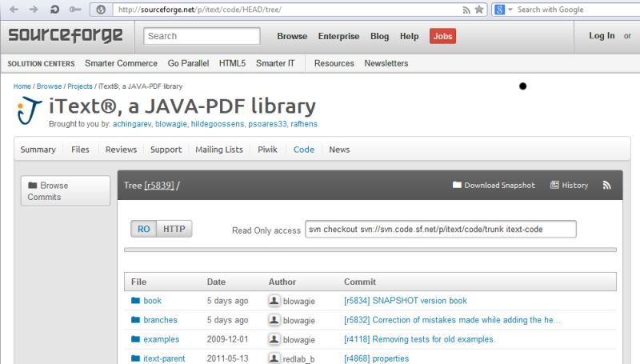Open the History view
Viewport: 640px width, 364px height.
click(569, 186)
